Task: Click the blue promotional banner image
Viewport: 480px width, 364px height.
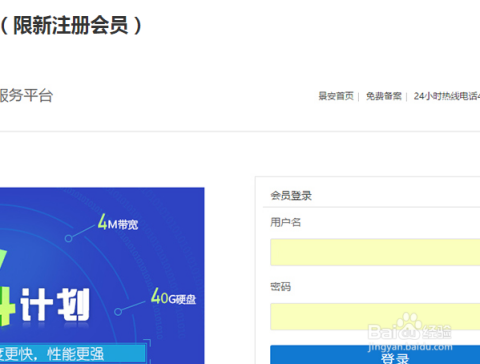Action: click(x=102, y=276)
